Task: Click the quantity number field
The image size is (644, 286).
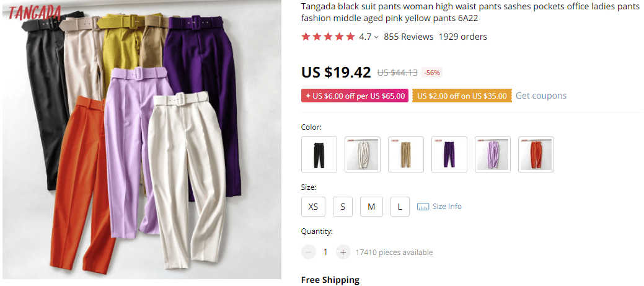Action: point(325,252)
